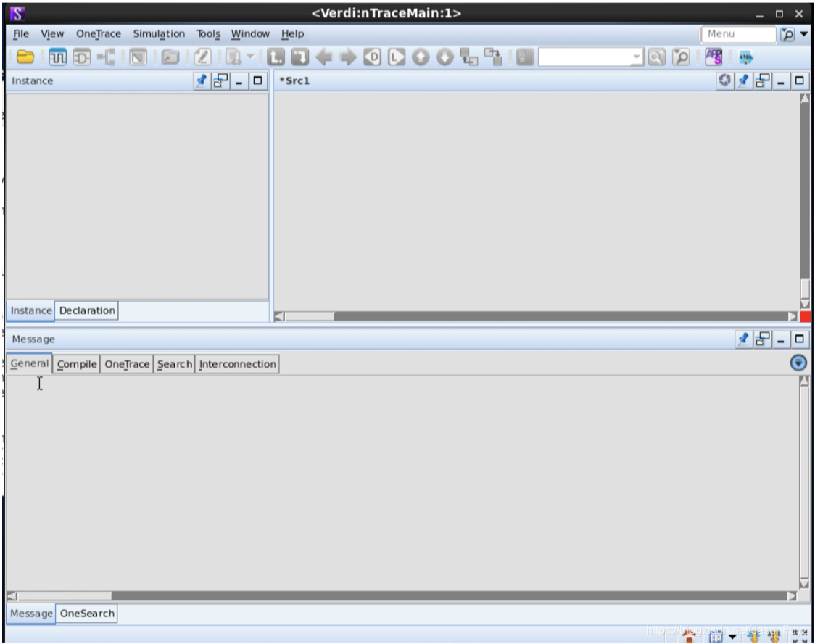The height and width of the screenshot is (644, 815).
Task: Click the sync icon in Src1 panel header
Action: coord(724,80)
